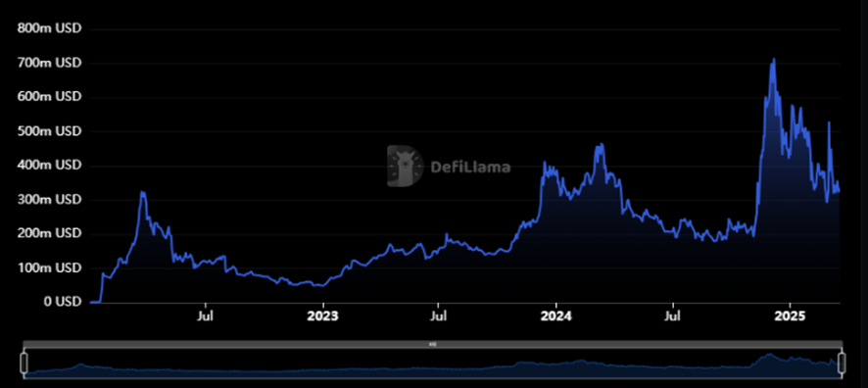
Task: Click the '300m USD' y-axis label
Action: 49,199
